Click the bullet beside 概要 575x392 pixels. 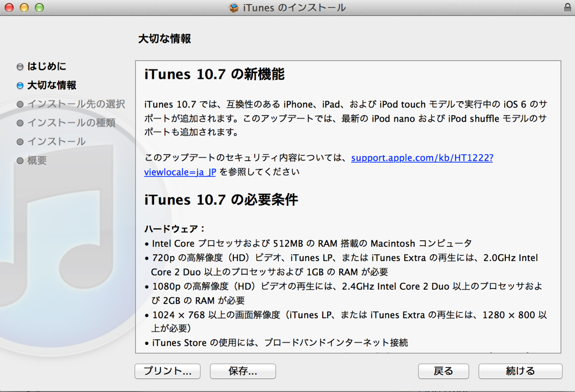(x=20, y=160)
